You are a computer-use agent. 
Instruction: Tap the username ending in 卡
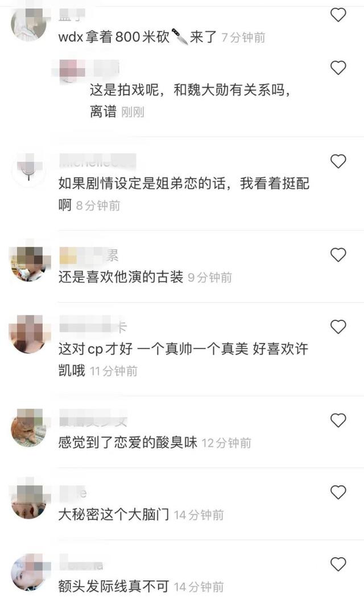93,327
